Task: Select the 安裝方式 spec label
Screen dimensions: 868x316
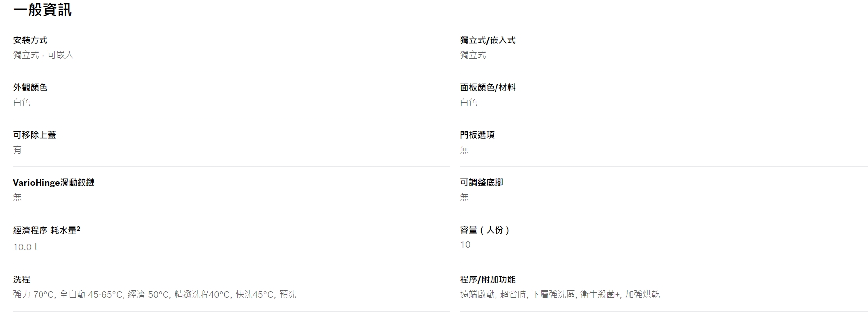Action: click(30, 40)
